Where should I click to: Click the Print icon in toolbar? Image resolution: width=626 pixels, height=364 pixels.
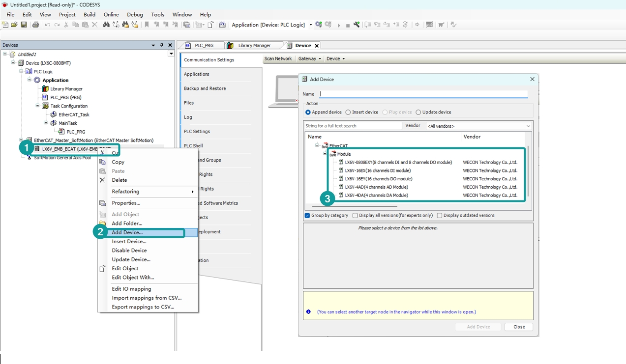click(35, 25)
